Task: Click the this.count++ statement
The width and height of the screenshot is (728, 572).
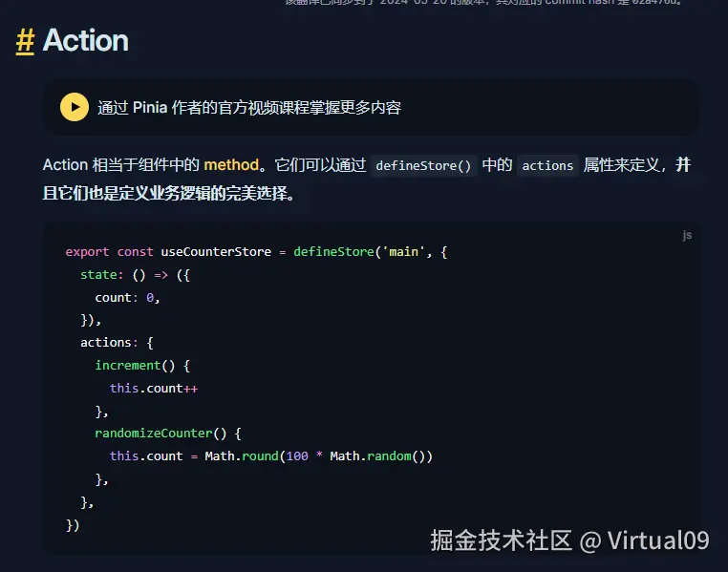Action: point(153,388)
